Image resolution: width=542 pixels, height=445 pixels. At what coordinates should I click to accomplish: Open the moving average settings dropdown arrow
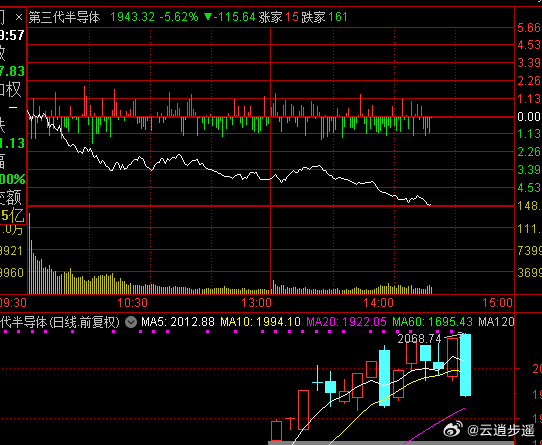pos(131,322)
